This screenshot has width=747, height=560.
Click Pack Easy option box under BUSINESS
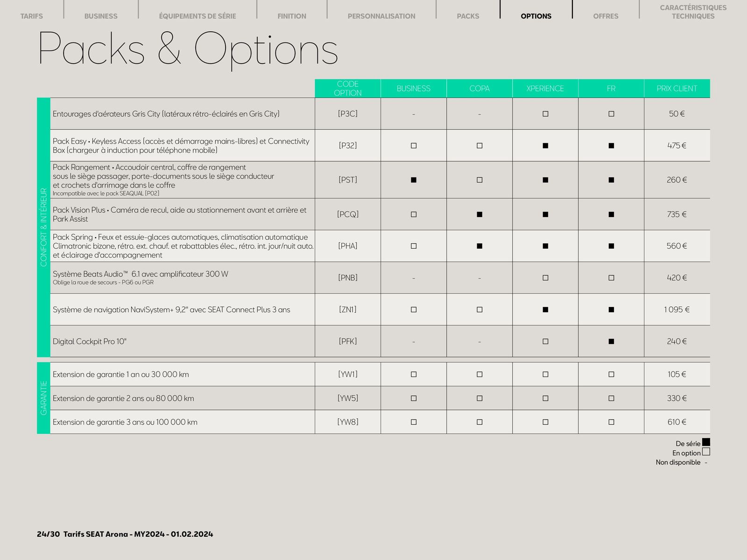pos(414,146)
